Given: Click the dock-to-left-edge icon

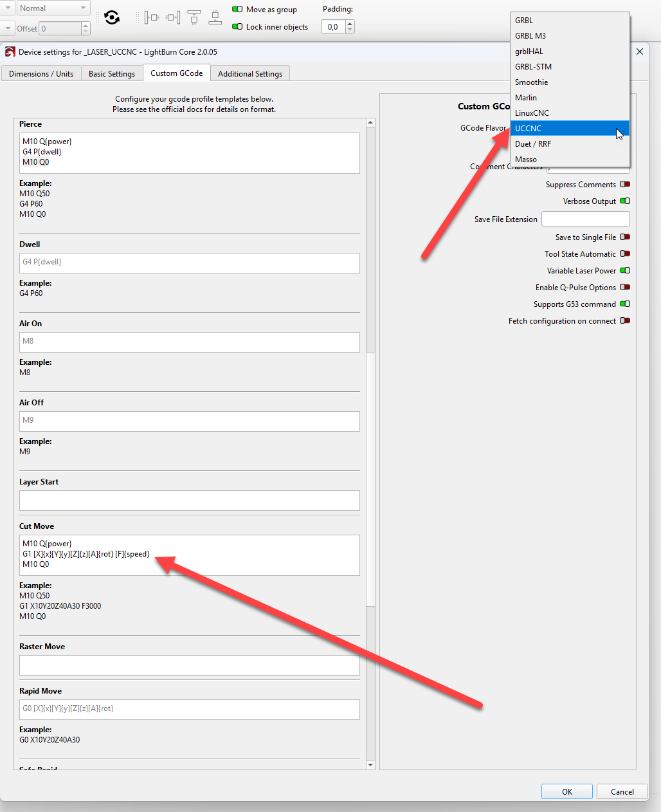Looking at the screenshot, I should [151, 17].
